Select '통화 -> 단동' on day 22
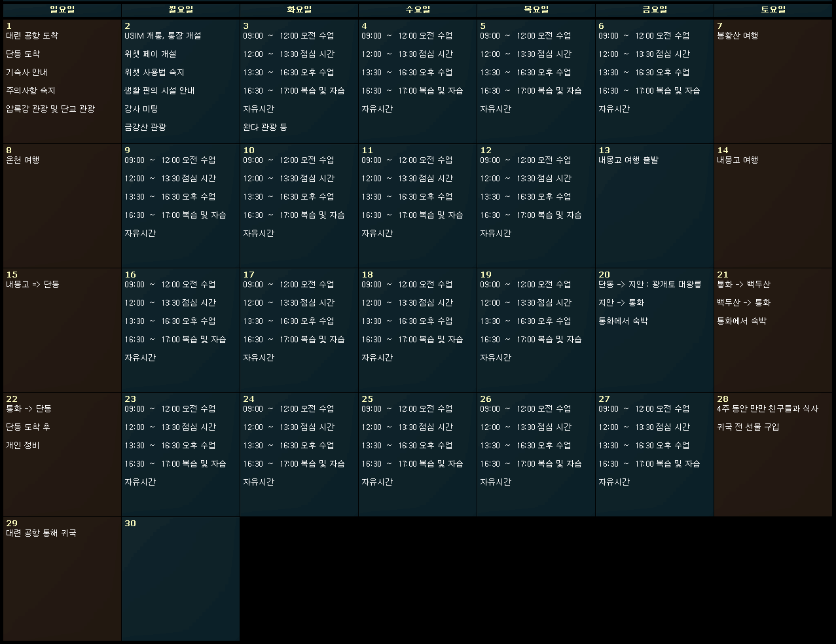Screen dimensions: 836x644 29,409
